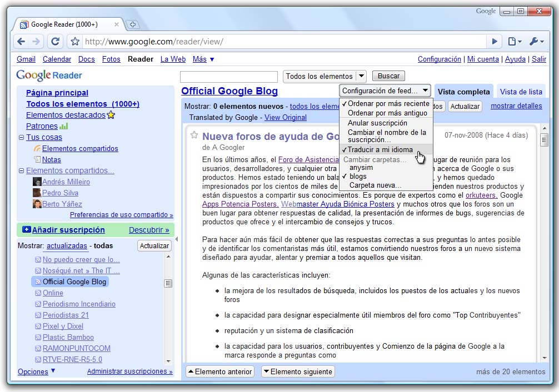559x392 pixels.
Task: Click the feed icon beside Plastic Bamboo
Action: click(38, 337)
